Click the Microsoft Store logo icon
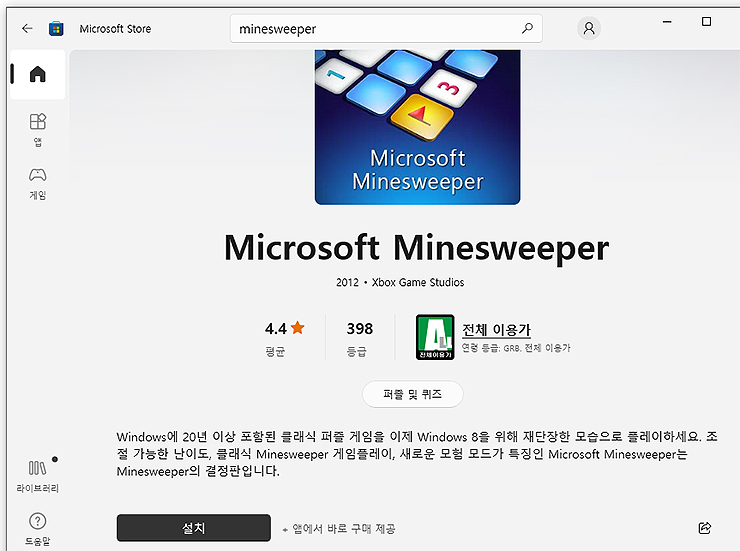 56,29
